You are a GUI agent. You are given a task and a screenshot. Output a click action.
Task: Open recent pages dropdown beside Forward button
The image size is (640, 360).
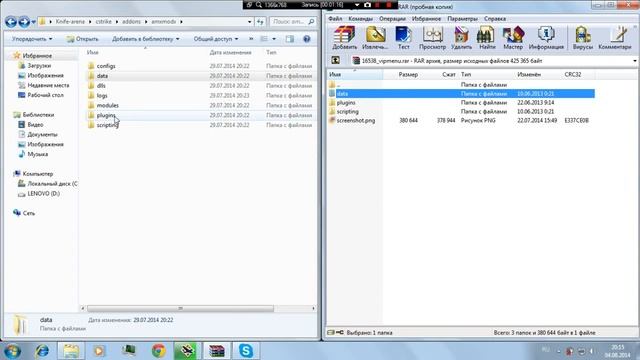[33, 22]
